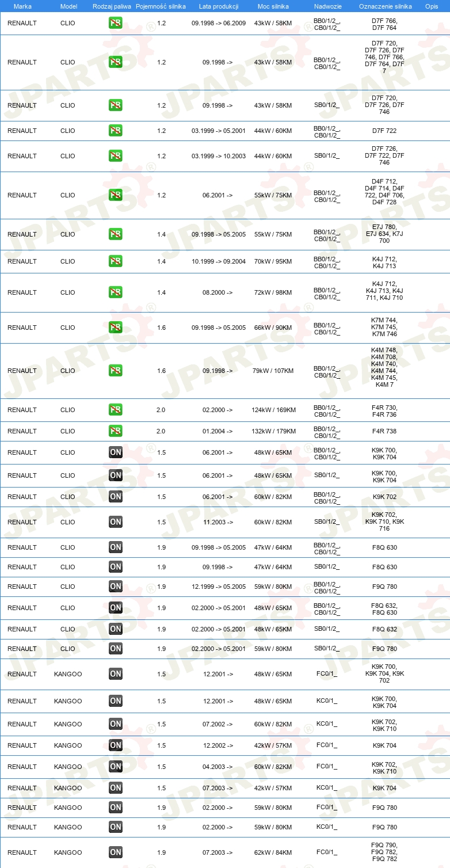Click the power cell 132kW / 179KM
The image size is (450, 868).
tap(273, 431)
